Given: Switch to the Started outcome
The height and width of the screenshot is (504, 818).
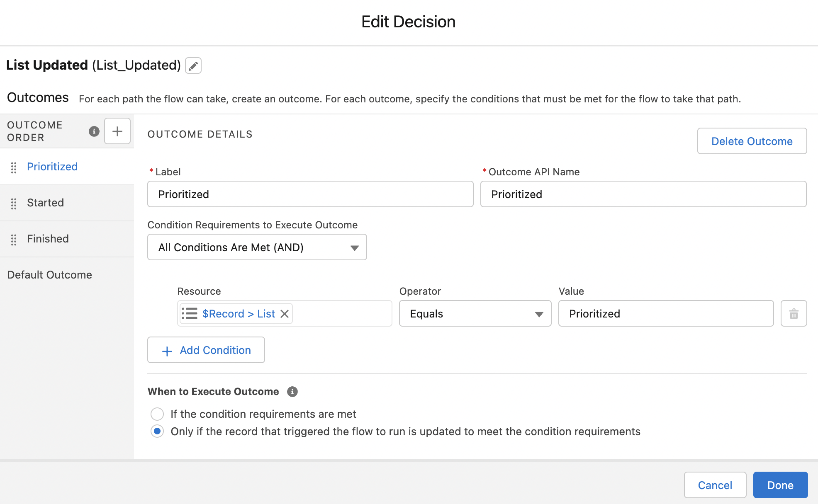Looking at the screenshot, I should pos(45,203).
